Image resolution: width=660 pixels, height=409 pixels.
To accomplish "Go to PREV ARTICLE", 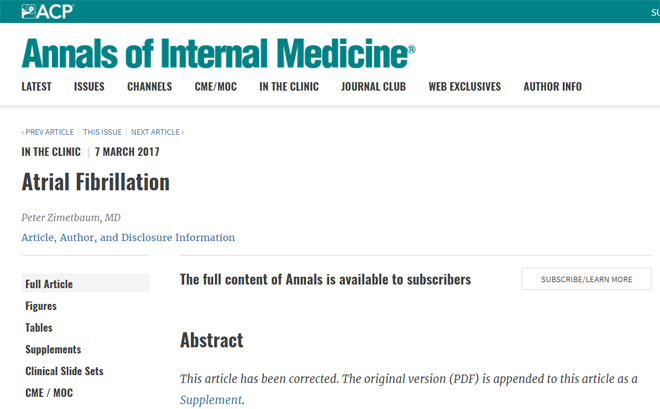I will 48,132.
